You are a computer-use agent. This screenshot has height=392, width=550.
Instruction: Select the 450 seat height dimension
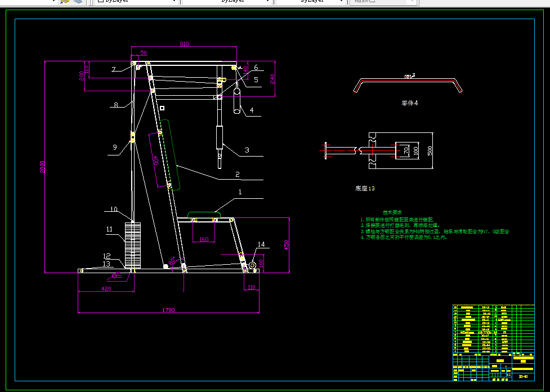(286, 245)
